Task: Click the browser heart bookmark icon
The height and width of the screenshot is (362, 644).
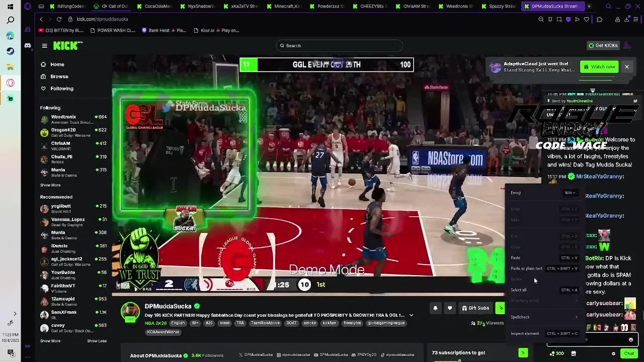Action: (x=586, y=19)
